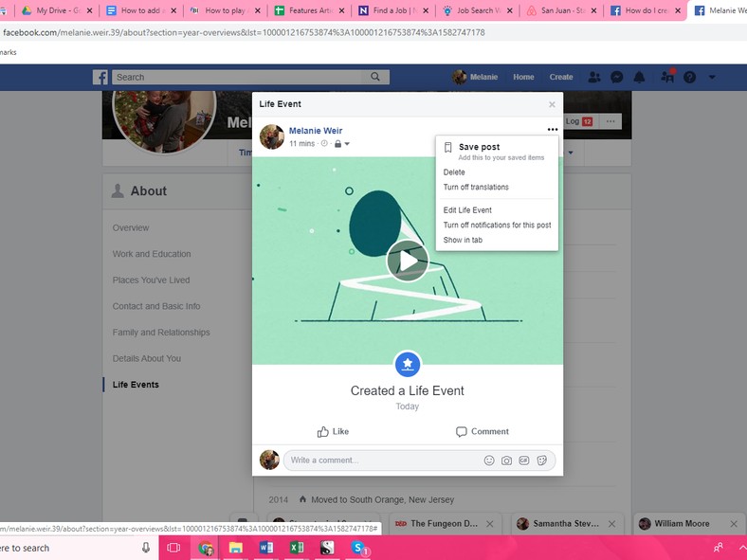The height and width of the screenshot is (560, 747).
Task: Open the privacy lock audience dropdown
Action: (341, 144)
